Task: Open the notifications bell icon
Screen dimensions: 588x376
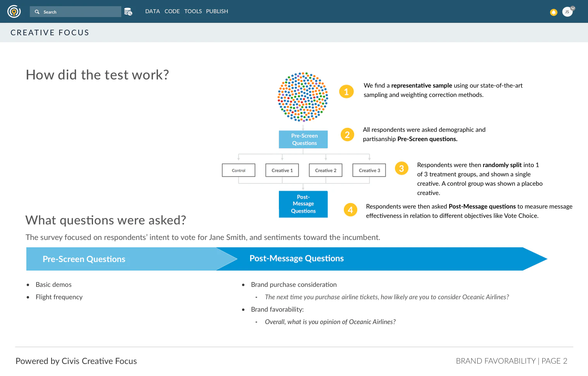Action: (554, 12)
